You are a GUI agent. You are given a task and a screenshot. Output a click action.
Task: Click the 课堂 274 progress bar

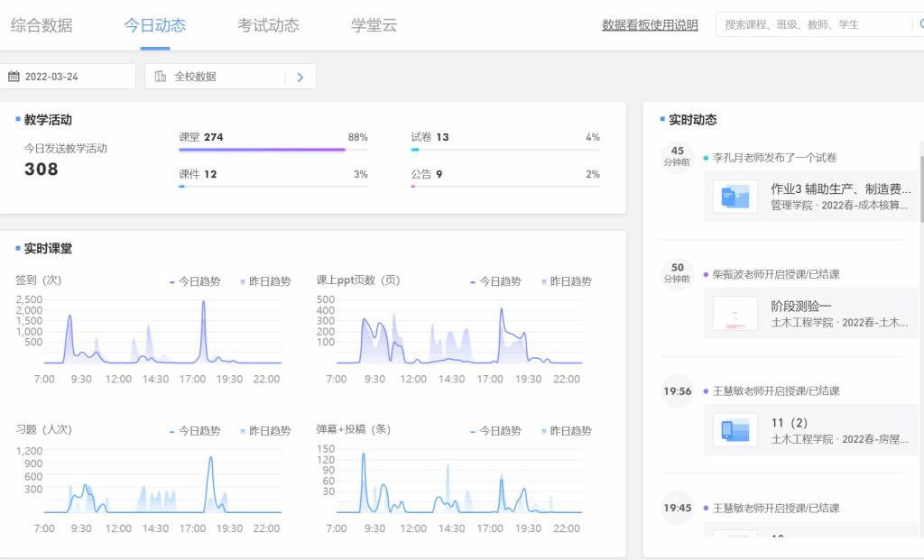[262, 150]
